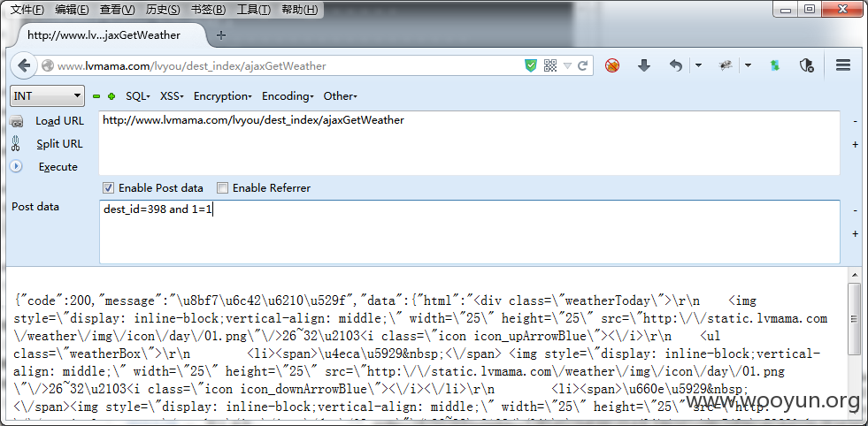Open the 文件(F) menu

[x=27, y=10]
